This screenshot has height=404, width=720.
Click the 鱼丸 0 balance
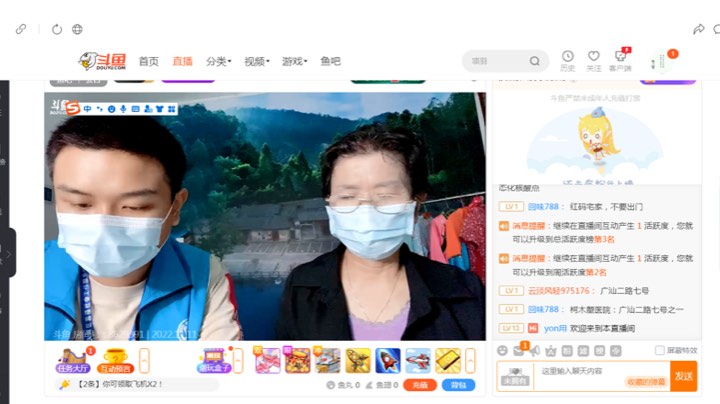343,385
